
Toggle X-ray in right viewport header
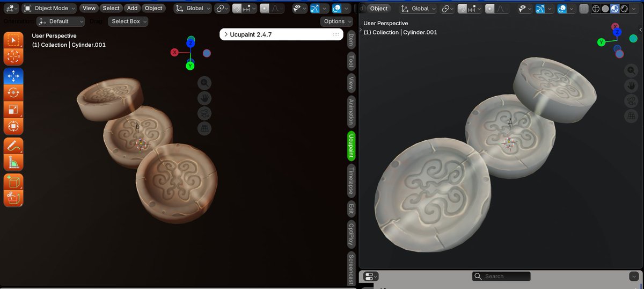tap(583, 9)
